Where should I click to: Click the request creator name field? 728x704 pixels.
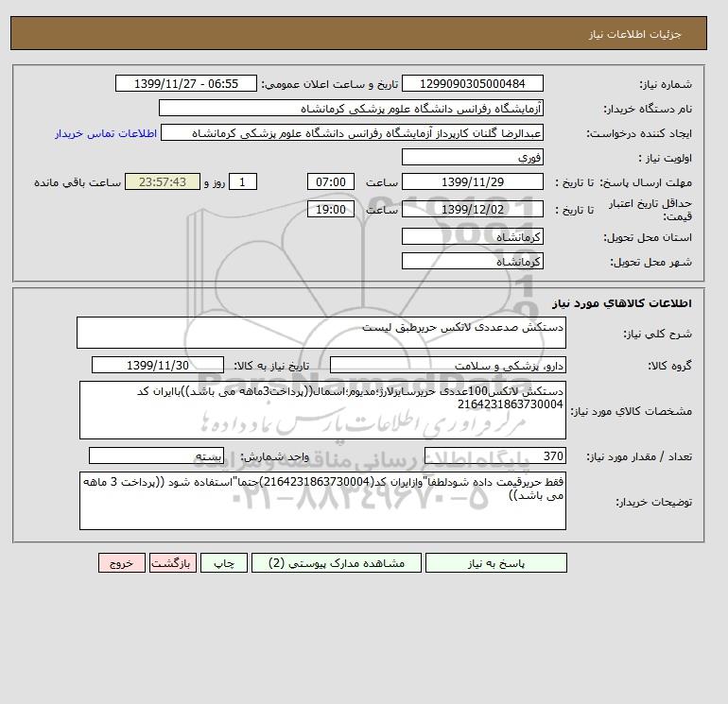(352, 132)
